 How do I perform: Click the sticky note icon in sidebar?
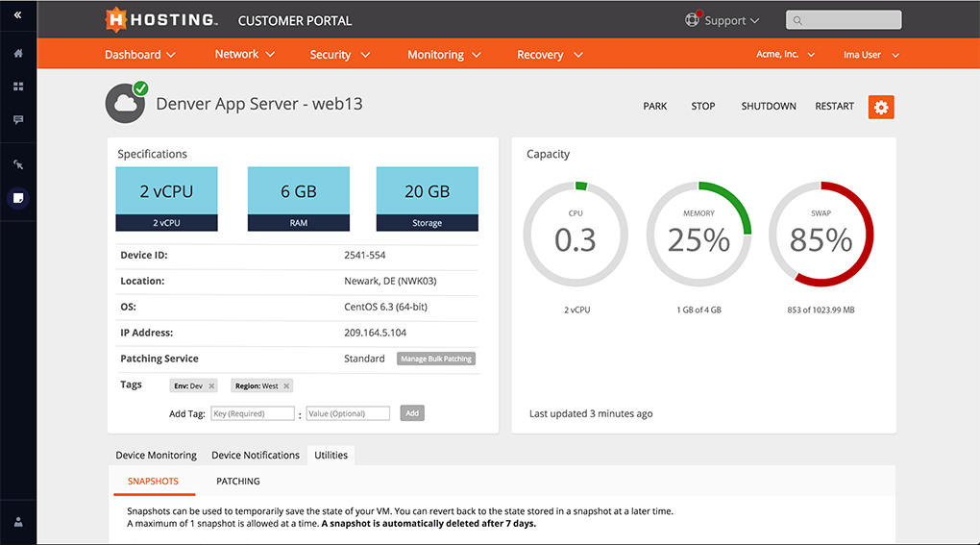coord(18,198)
